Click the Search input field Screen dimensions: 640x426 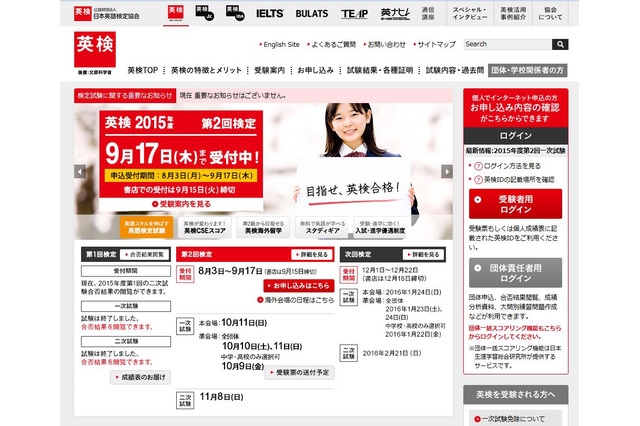(x=508, y=44)
